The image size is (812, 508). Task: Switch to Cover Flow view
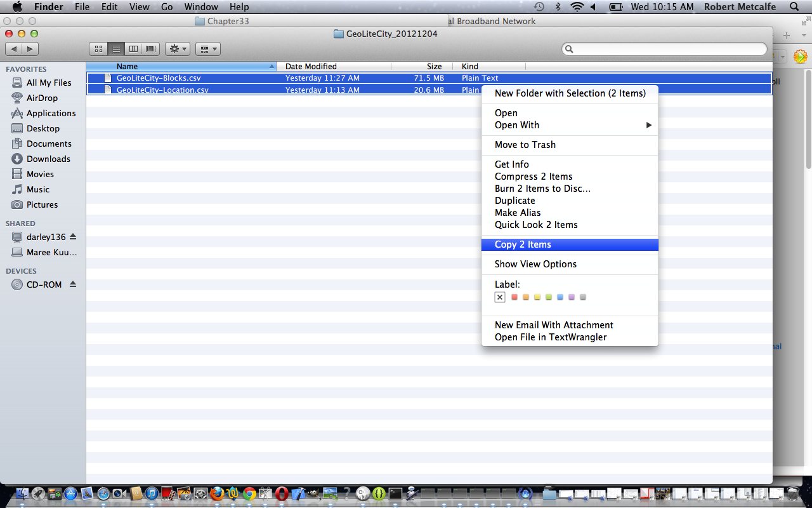[150, 49]
